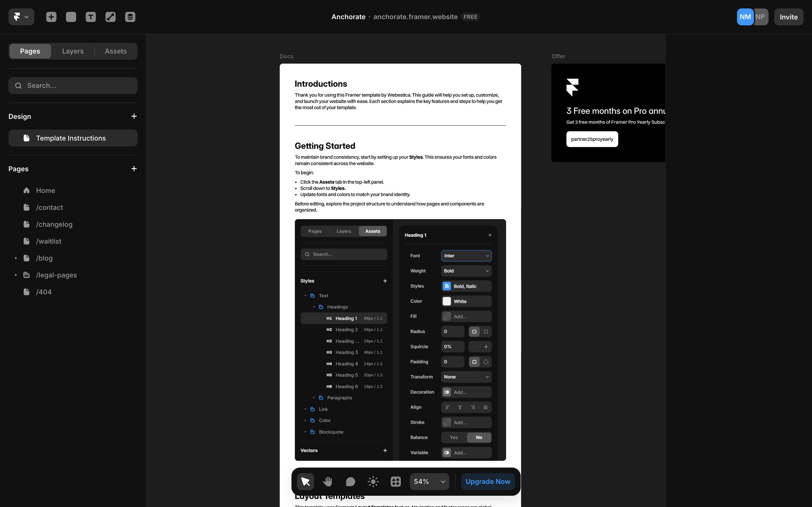This screenshot has height=507, width=812.
Task: Select the Text tool
Action: 91,17
